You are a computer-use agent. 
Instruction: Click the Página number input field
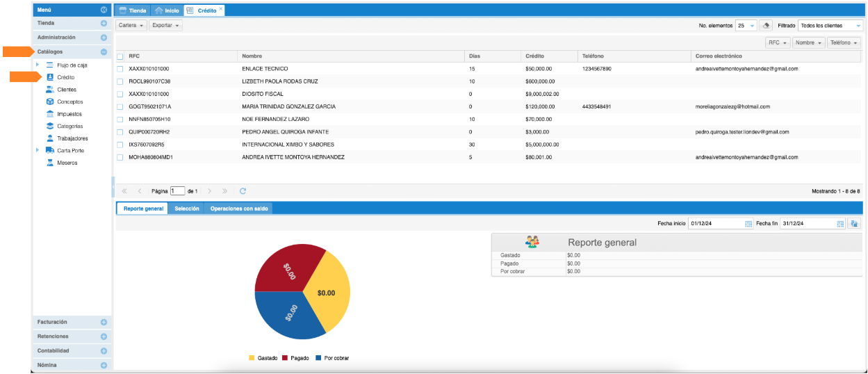178,190
